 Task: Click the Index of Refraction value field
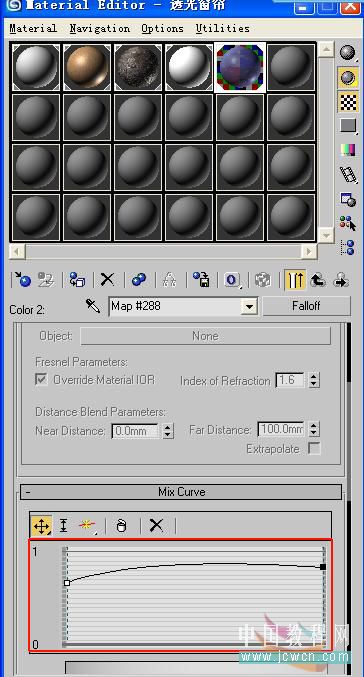pos(291,380)
